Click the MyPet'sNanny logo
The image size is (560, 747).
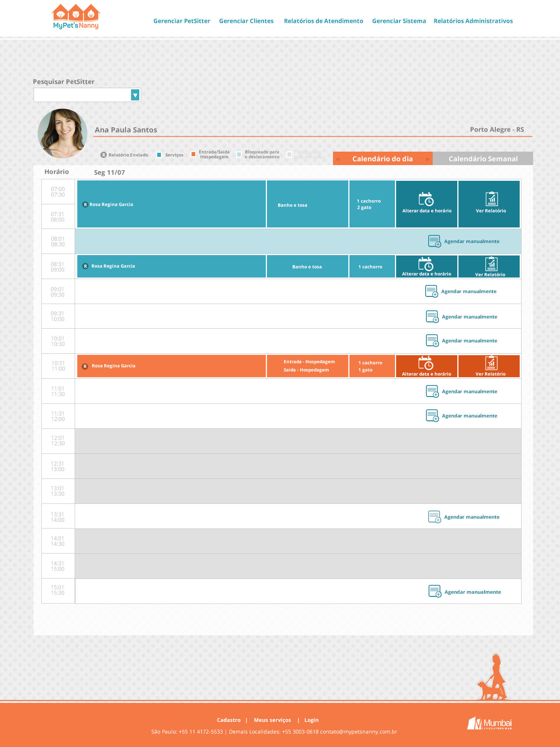coord(76,17)
